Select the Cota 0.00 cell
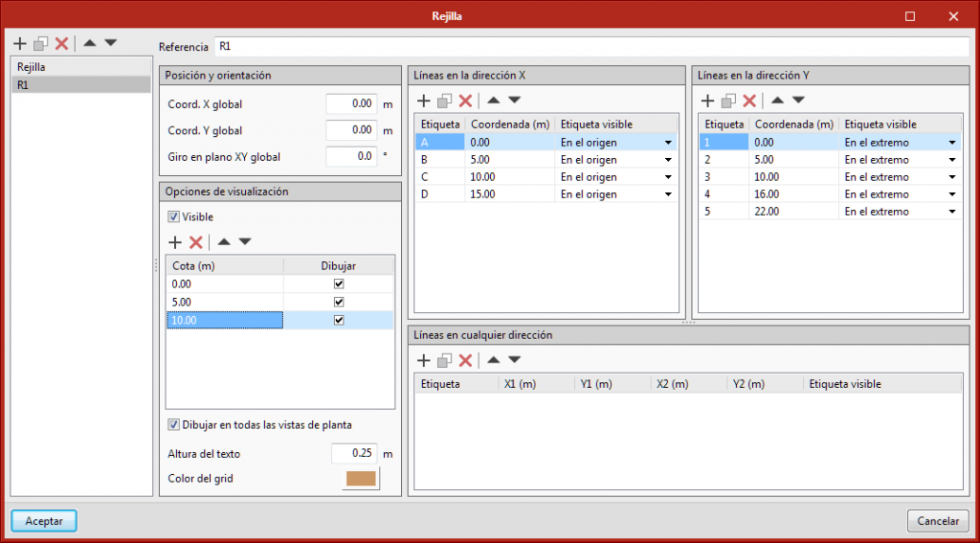The height and width of the screenshot is (543, 980). (x=225, y=284)
